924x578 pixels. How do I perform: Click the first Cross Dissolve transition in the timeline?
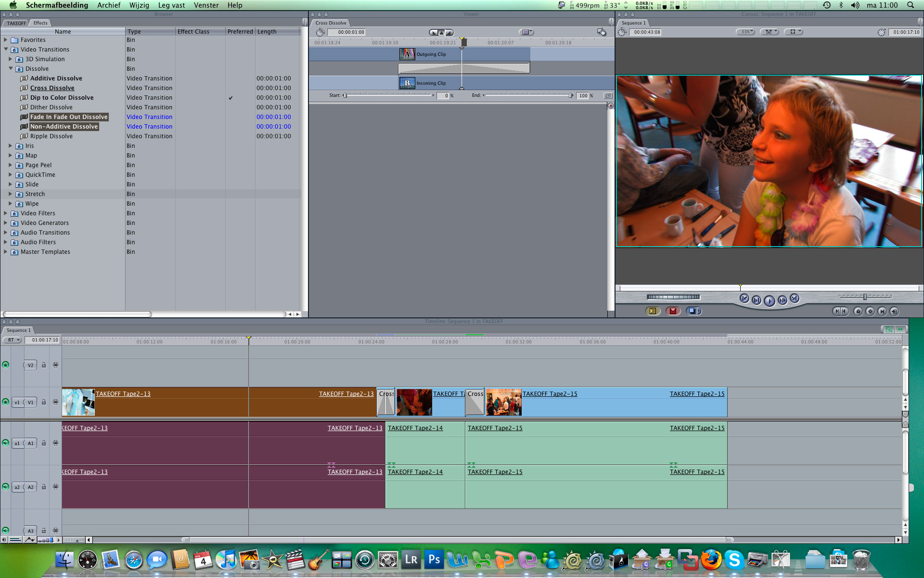tap(386, 402)
